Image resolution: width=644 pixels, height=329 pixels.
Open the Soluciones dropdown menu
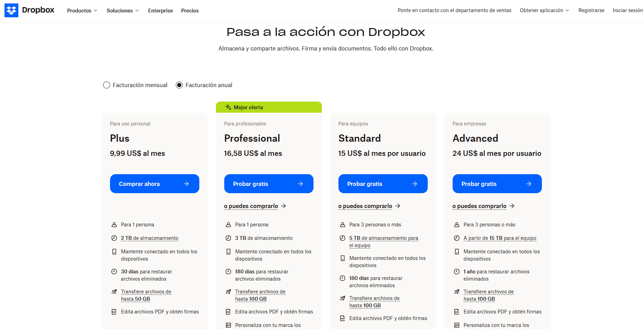click(x=123, y=10)
